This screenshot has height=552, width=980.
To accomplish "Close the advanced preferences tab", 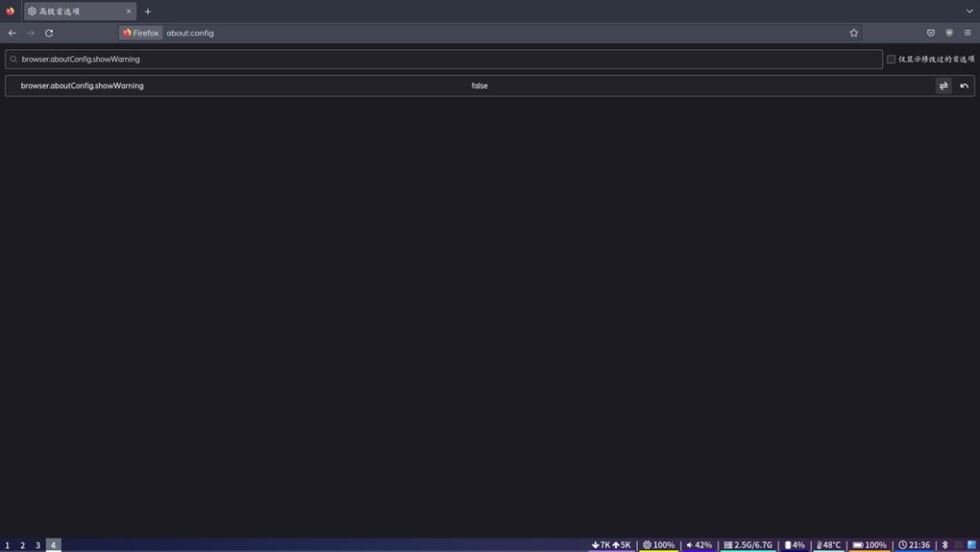I will click(128, 11).
